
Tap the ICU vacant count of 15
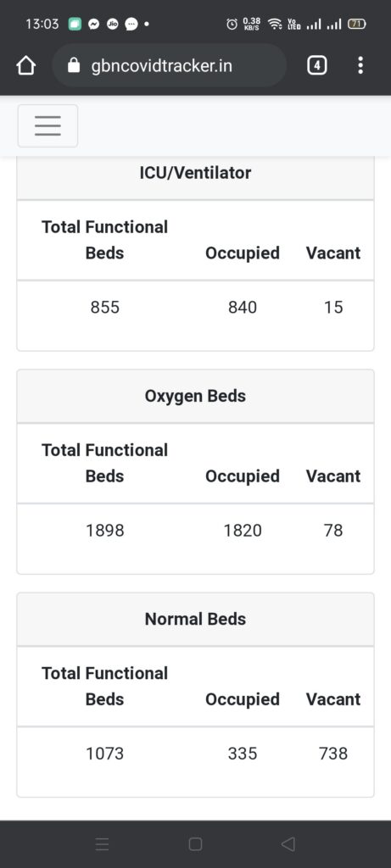coord(333,307)
